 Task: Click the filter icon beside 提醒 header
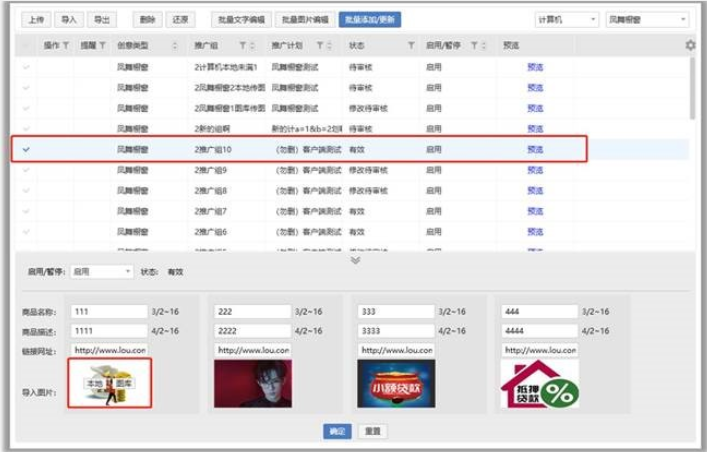pos(102,45)
